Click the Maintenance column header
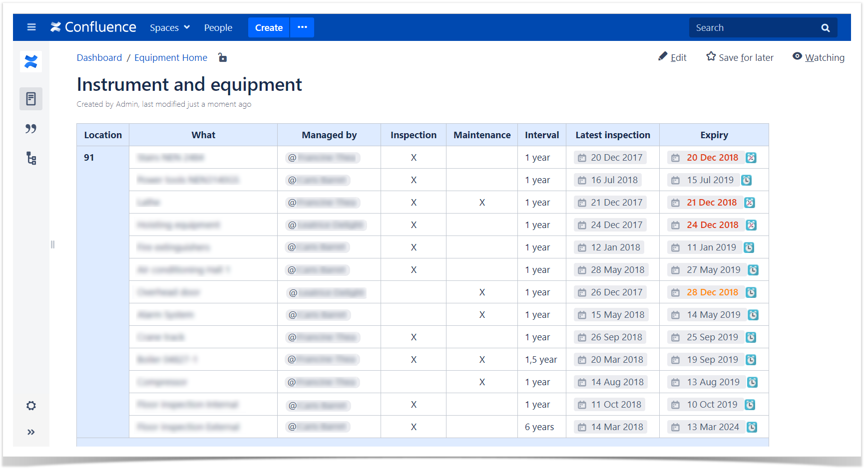Image resolution: width=868 pixels, height=471 pixels. 482,135
